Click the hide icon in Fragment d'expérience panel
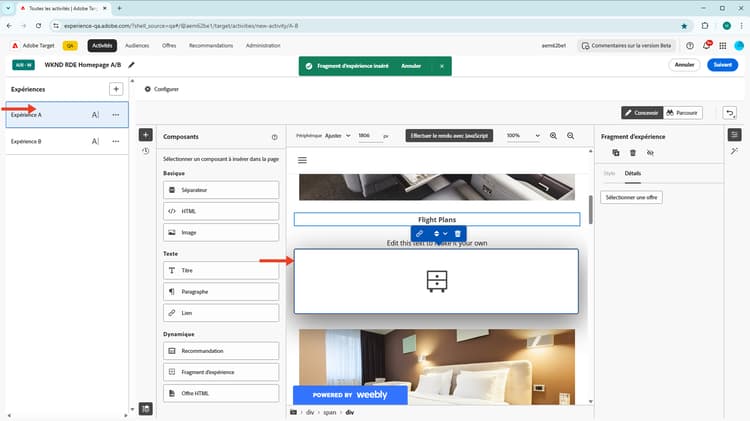The image size is (750, 421). tap(650, 153)
